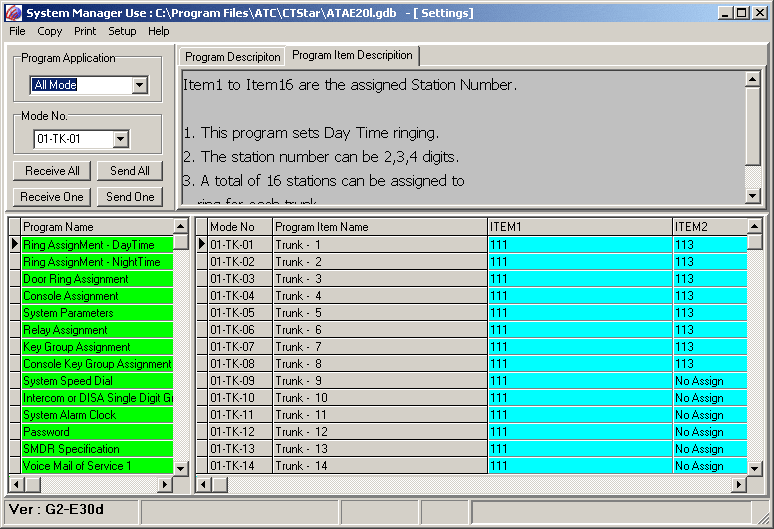The width and height of the screenshot is (774, 529).
Task: Click ITEM2 cell for Trunk - 1
Action: point(710,245)
